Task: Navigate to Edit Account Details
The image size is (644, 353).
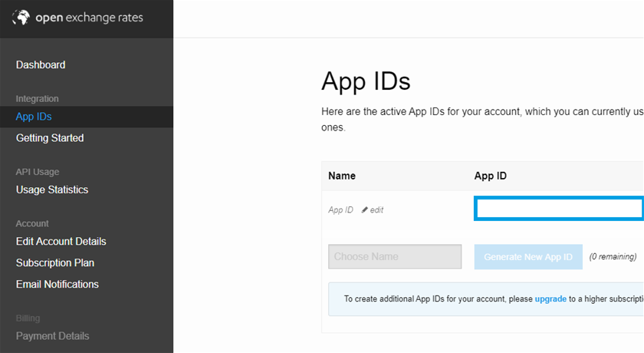Action: pyautogui.click(x=61, y=242)
